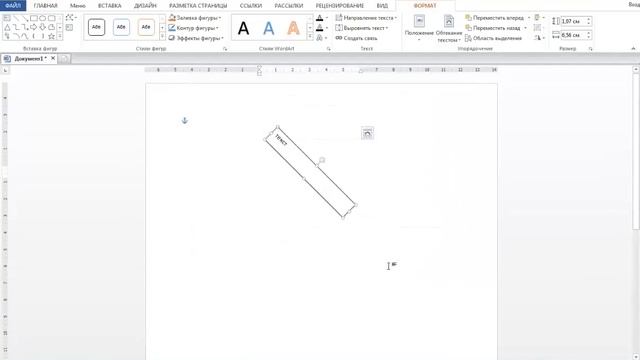Click the tab selector at ruler corner
The width and height of the screenshot is (640, 360).
[x=5, y=71]
